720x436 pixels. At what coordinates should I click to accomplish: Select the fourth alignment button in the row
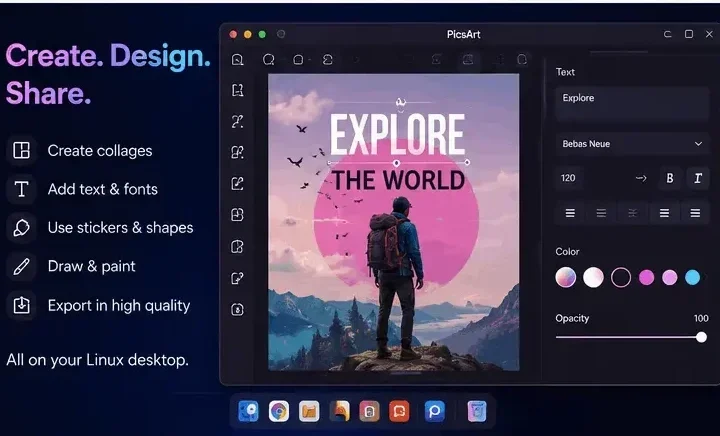664,213
